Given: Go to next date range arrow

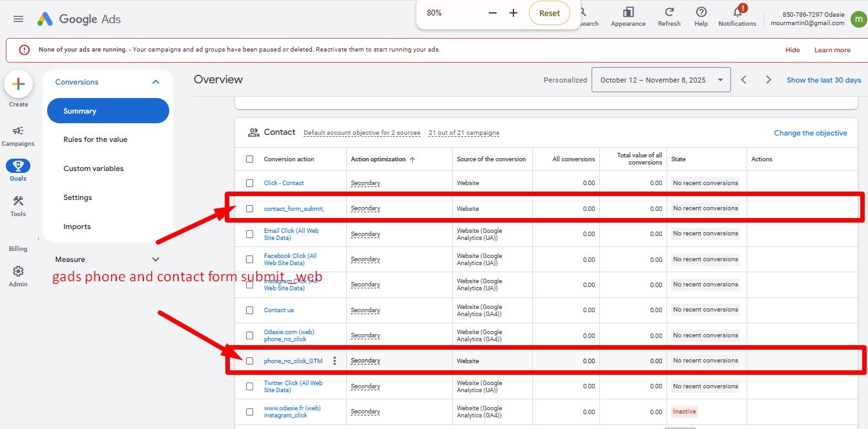Looking at the screenshot, I should pos(769,80).
